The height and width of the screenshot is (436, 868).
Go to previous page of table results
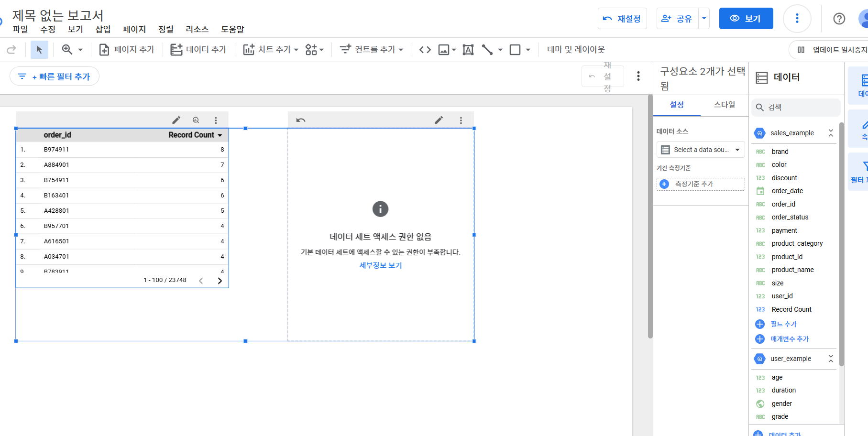[201, 281]
